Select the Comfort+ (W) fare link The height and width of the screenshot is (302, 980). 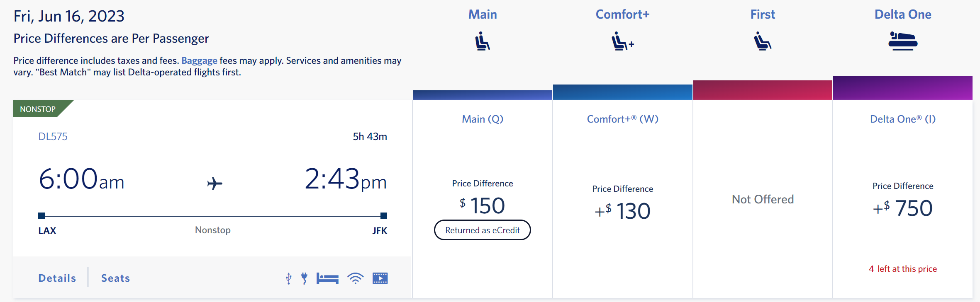[622, 119]
